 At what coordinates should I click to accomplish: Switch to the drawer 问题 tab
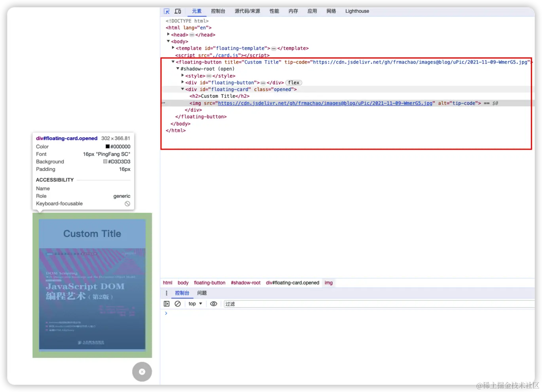pyautogui.click(x=202, y=293)
